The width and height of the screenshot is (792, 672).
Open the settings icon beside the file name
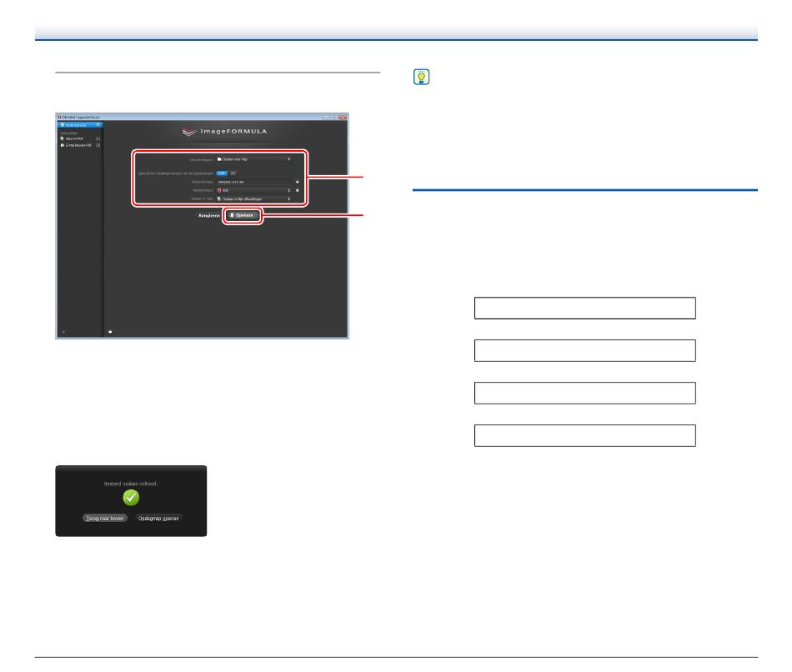[x=298, y=182]
